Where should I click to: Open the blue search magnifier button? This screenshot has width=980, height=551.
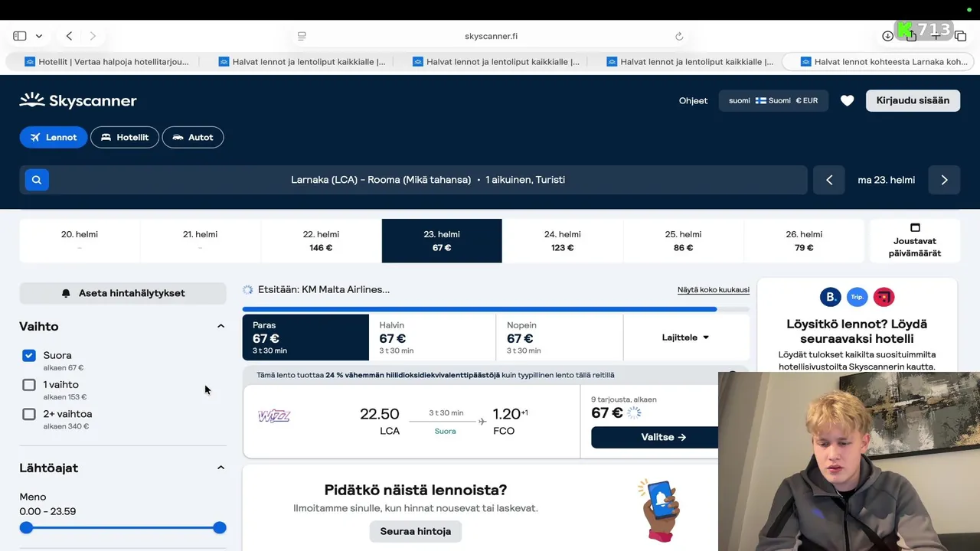tap(37, 180)
